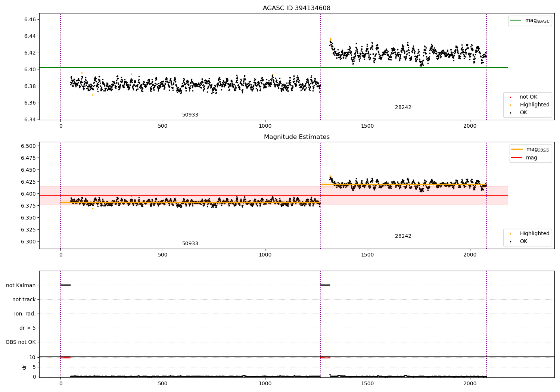Click x-axis tick "1500" under the AGASC plot
560x392 pixels.
367,126
